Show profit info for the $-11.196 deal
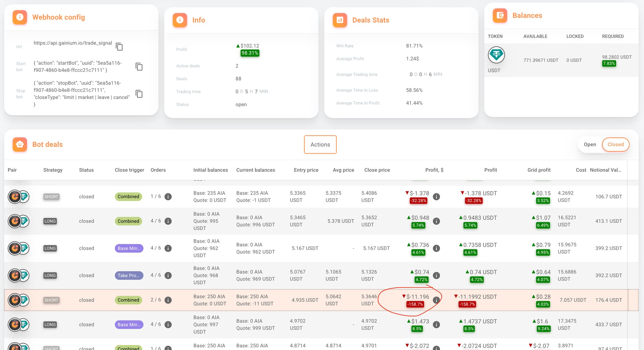The image size is (644, 350). point(436,300)
